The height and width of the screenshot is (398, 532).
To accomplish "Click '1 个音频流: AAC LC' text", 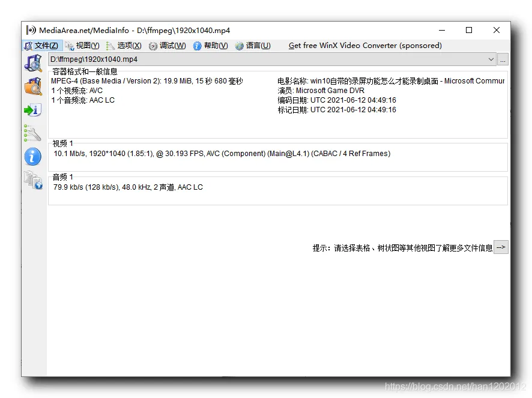I will tap(83, 100).
